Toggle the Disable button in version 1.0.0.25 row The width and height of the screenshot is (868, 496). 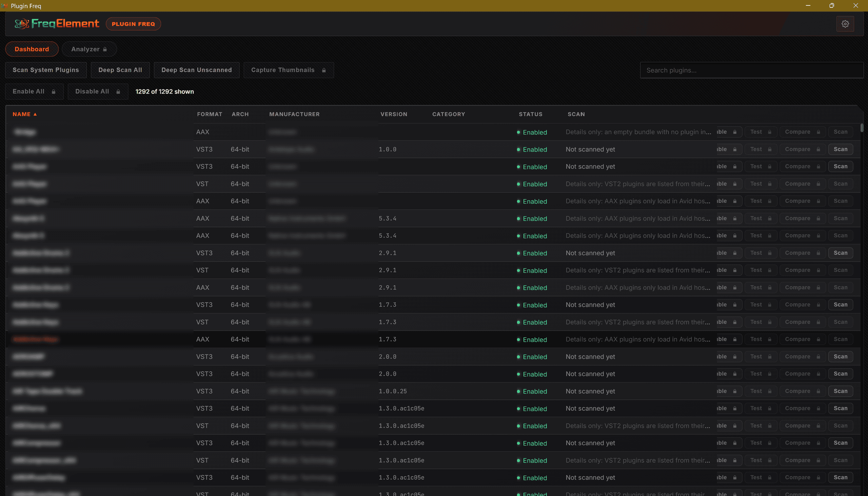[x=729, y=391]
